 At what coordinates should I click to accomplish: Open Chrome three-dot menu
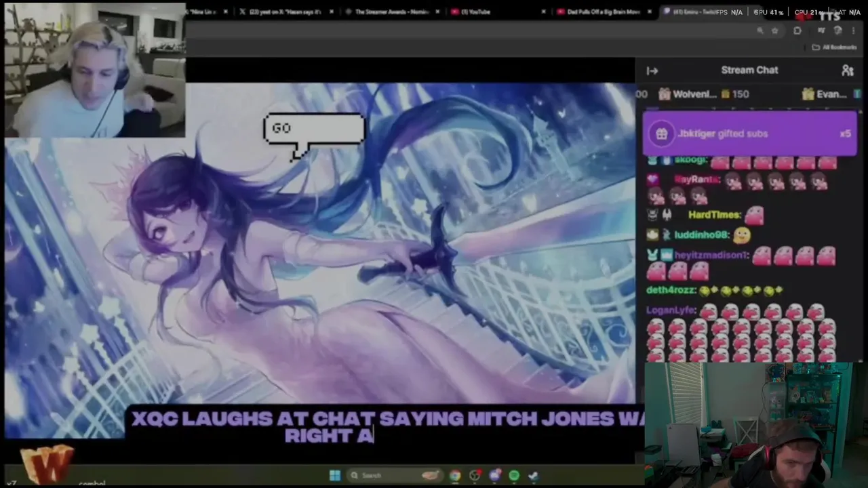854,30
